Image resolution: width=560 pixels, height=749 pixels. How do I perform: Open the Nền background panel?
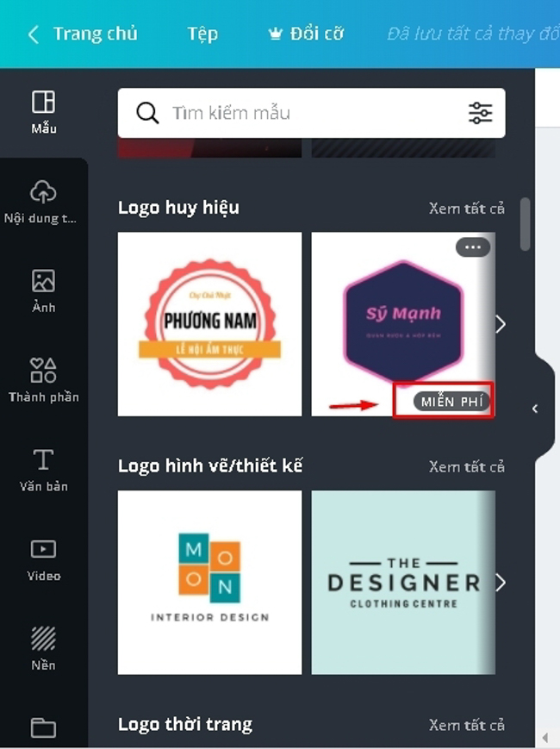pyautogui.click(x=43, y=649)
